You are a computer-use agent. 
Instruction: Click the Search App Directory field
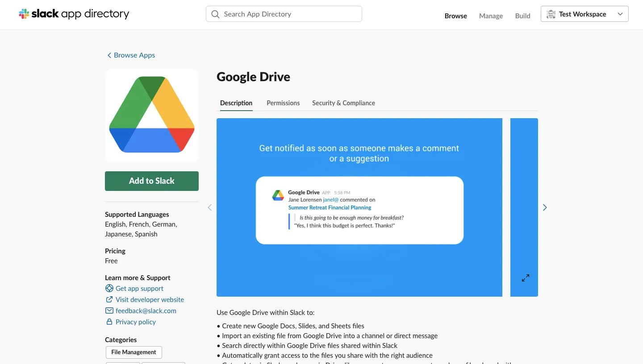coord(277,14)
